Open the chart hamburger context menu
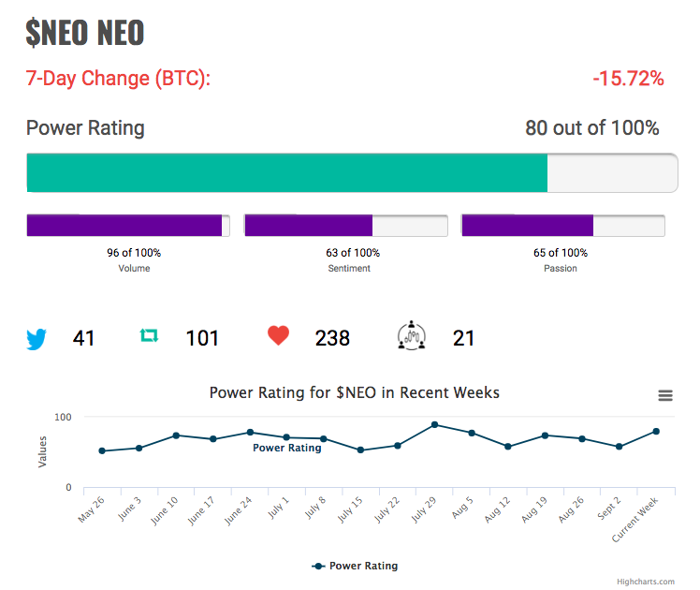Image resolution: width=700 pixels, height=590 pixels. 665,395
